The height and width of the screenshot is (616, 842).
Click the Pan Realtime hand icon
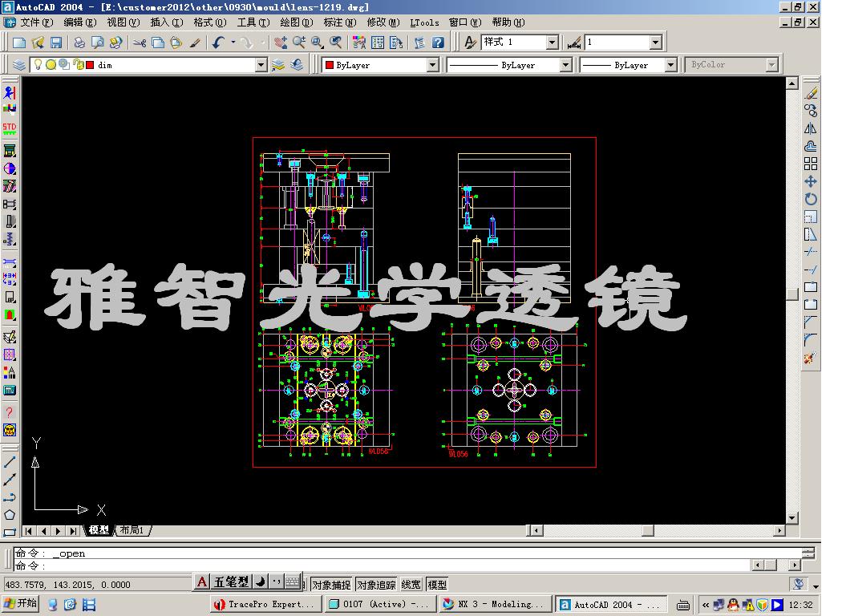point(282,44)
